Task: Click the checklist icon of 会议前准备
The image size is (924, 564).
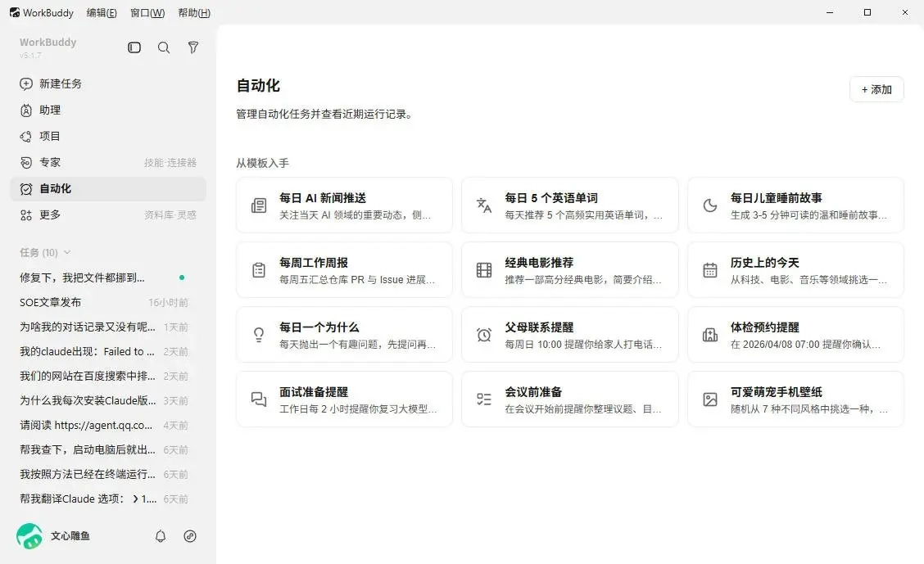Action: coord(484,399)
